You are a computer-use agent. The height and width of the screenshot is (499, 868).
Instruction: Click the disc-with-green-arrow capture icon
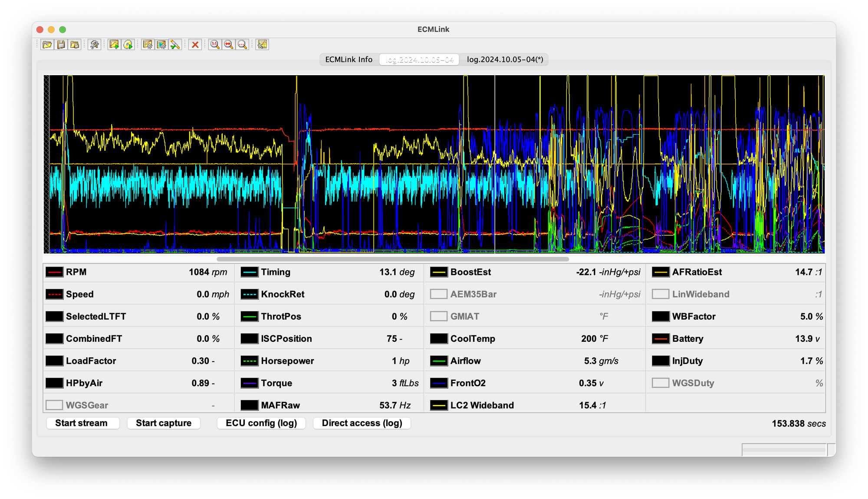coord(128,44)
